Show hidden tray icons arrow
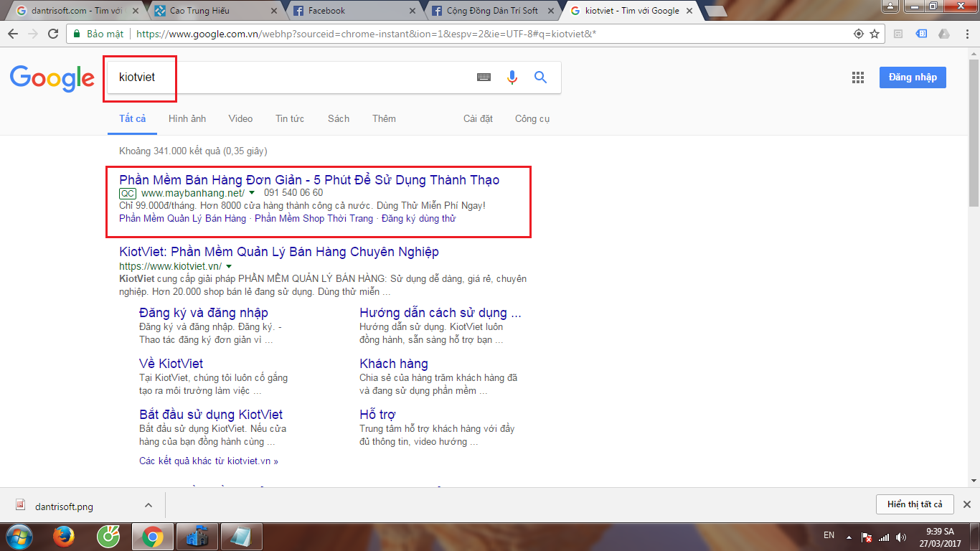The height and width of the screenshot is (551, 980). 849,537
